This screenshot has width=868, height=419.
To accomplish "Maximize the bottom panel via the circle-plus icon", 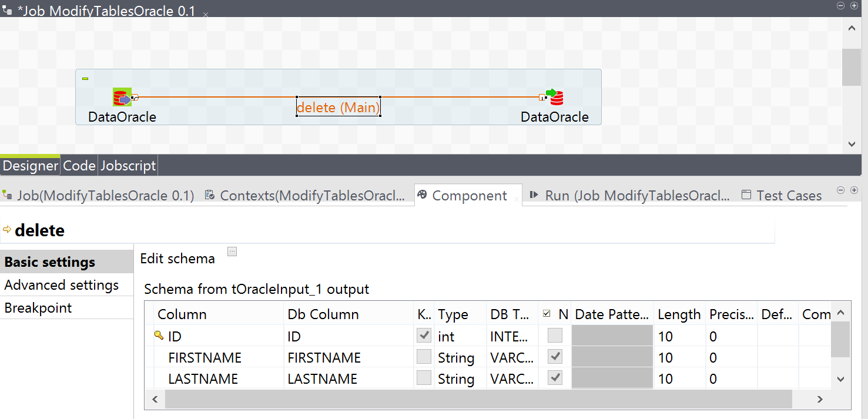I will coord(853,190).
